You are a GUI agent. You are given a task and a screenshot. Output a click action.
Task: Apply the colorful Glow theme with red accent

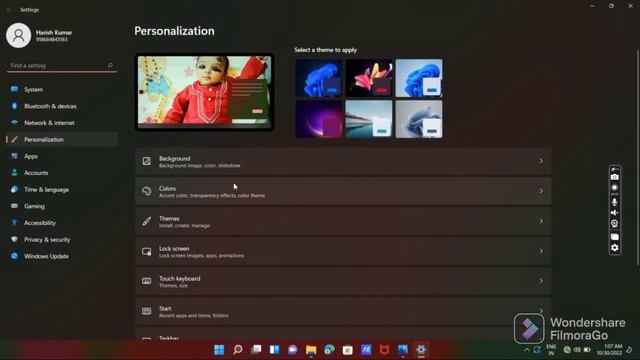click(369, 78)
